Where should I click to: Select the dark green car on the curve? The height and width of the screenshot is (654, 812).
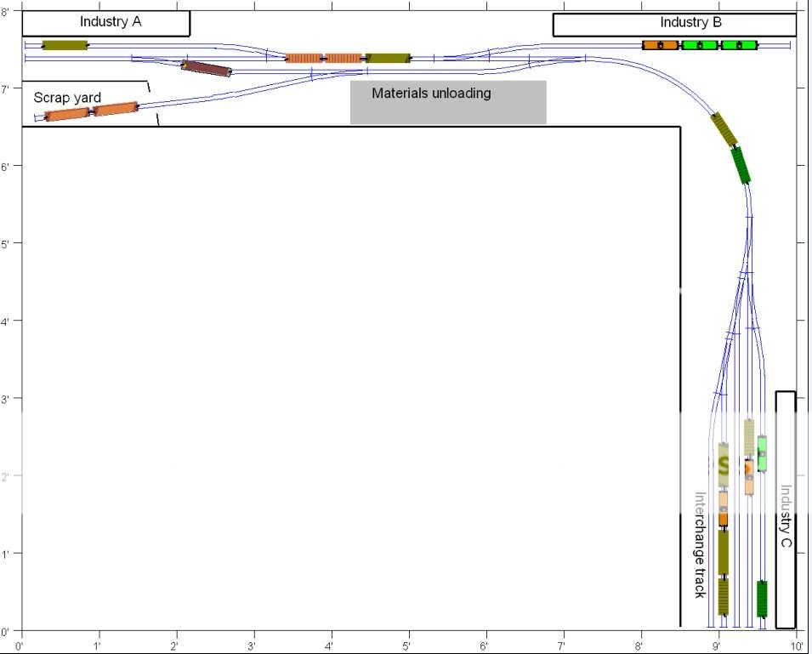tap(742, 165)
